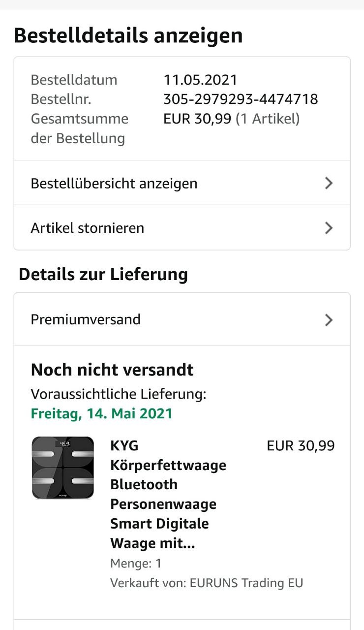Screen dimensions: 364x630
Task: Tap the arrow icon next to Artikel stornieren
Action: 329,228
